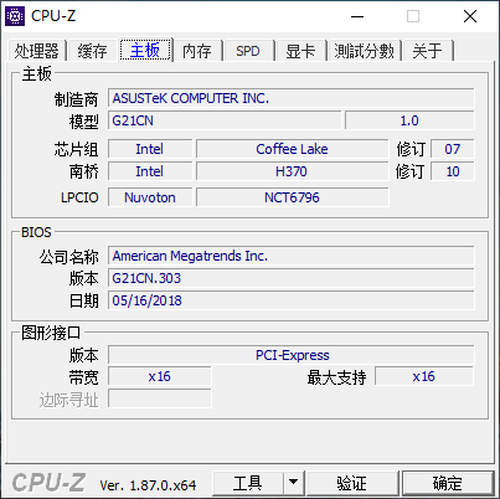Select the 内存 tab
This screenshot has width=500, height=499.
197,51
